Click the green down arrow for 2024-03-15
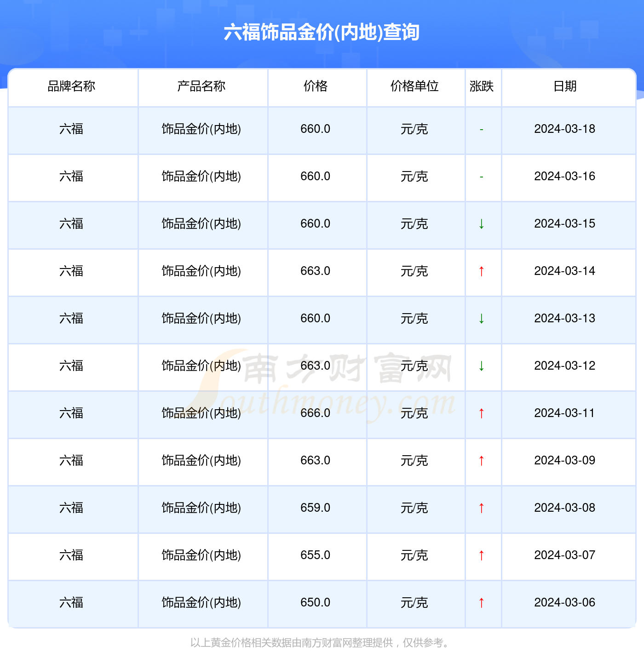The height and width of the screenshot is (669, 644). 482,224
